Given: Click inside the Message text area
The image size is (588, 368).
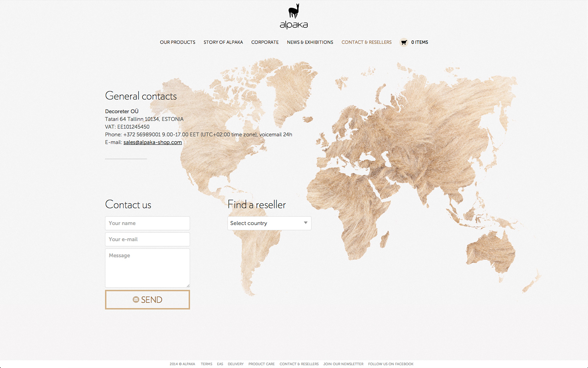Looking at the screenshot, I should [147, 268].
